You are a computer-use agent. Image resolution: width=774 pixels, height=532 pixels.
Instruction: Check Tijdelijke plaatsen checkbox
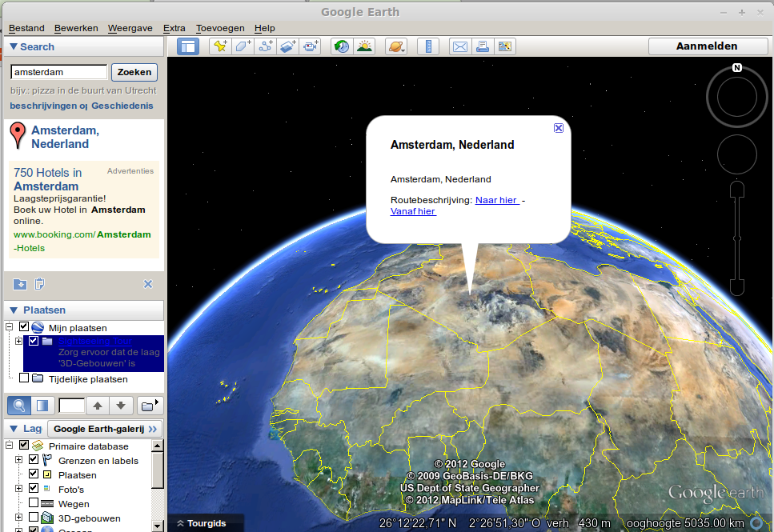24,378
